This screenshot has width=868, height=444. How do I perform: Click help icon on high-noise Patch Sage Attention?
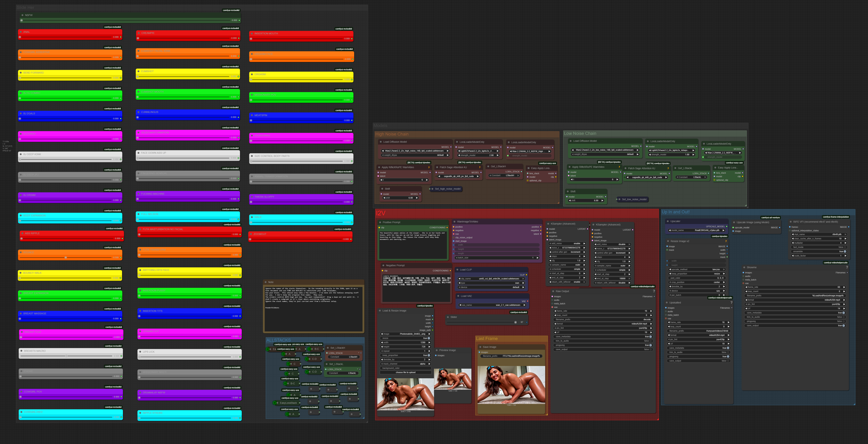479,167
